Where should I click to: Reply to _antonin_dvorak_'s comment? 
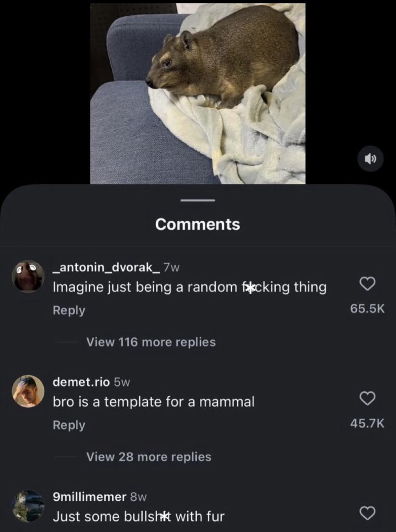pos(69,310)
